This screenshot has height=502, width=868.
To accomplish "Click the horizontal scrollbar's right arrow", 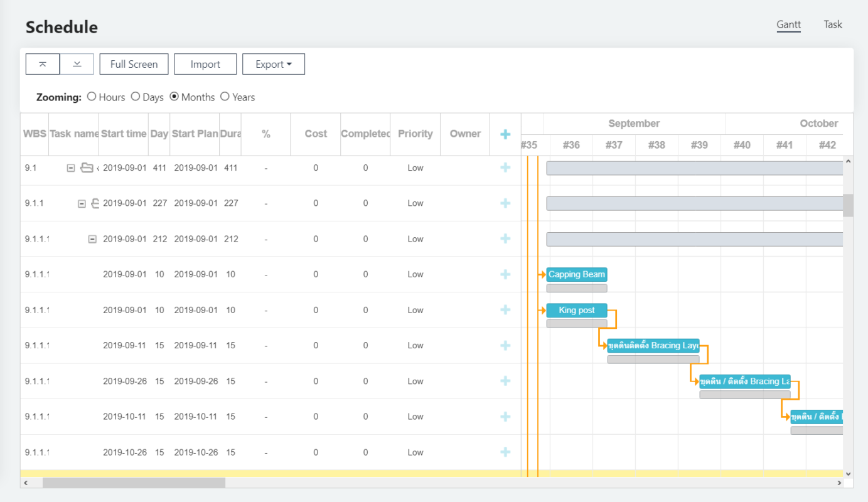I will pyautogui.click(x=839, y=483).
